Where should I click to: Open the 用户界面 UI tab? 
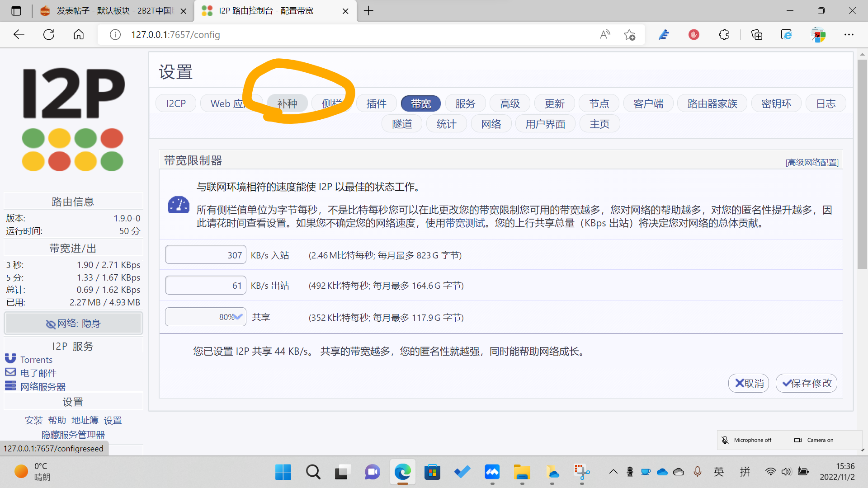(x=545, y=124)
